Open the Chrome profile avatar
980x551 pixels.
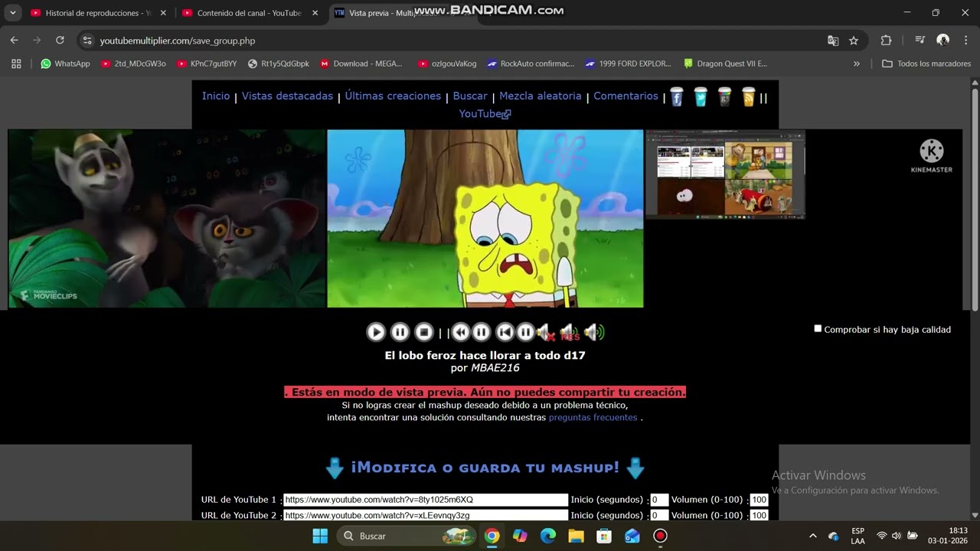pyautogui.click(x=943, y=41)
